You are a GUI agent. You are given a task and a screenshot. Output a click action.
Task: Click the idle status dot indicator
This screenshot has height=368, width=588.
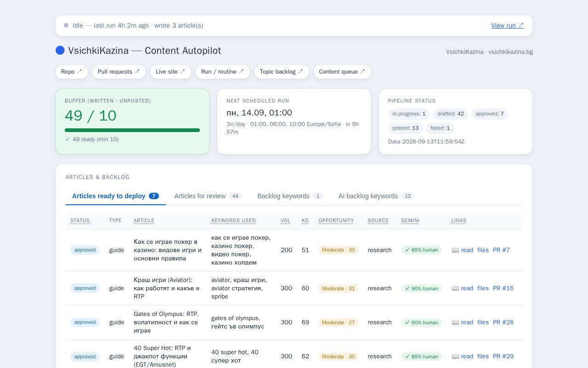66,25
